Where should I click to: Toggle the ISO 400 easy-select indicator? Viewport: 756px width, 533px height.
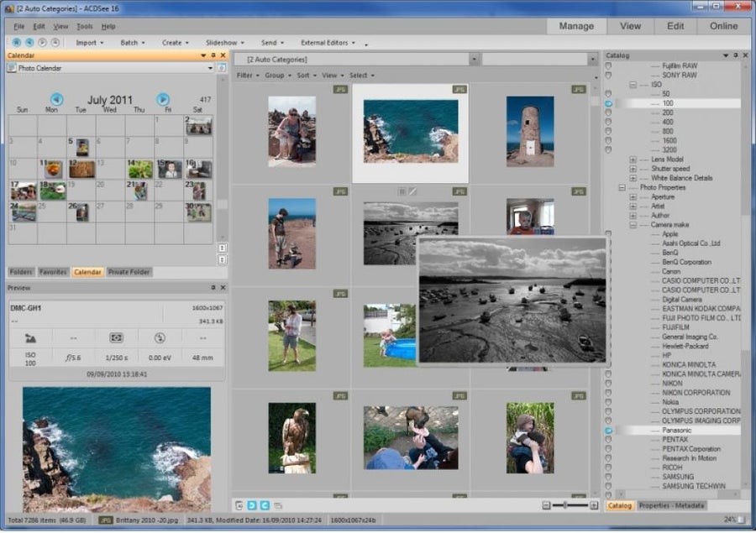click(608, 122)
